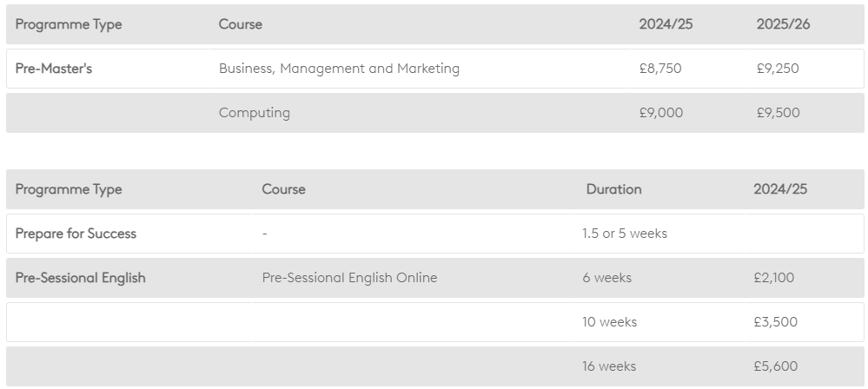Click the £9,000 Computing fee
Image resolution: width=868 pixels, height=389 pixels.
661,113
